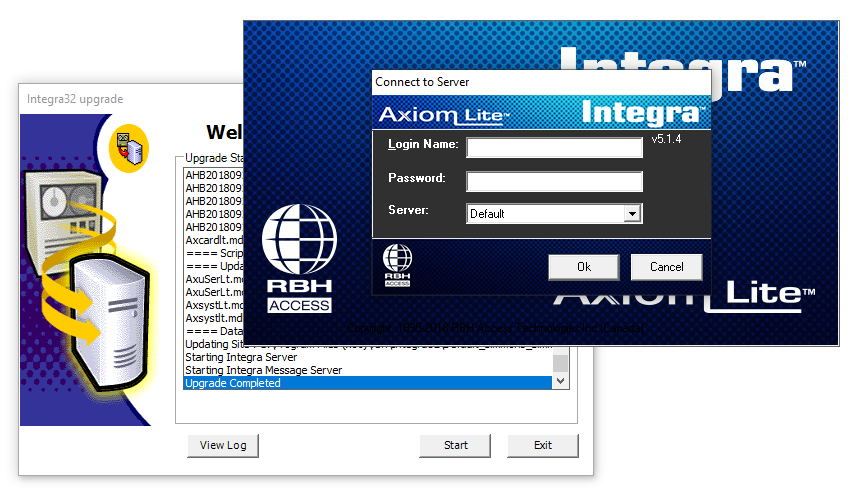Click the Ok button in Connect to Server
The image size is (852, 493).
click(x=584, y=267)
